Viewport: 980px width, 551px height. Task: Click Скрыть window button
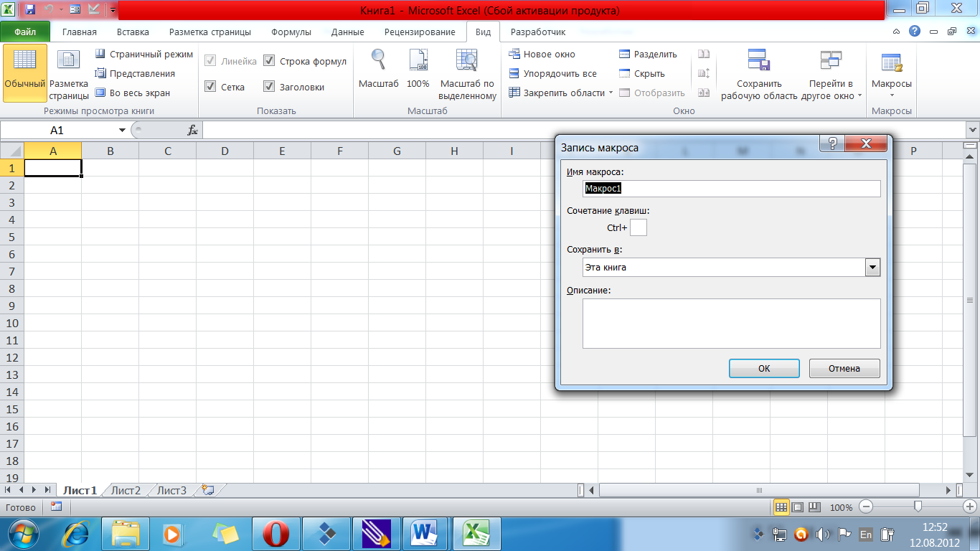pyautogui.click(x=641, y=73)
